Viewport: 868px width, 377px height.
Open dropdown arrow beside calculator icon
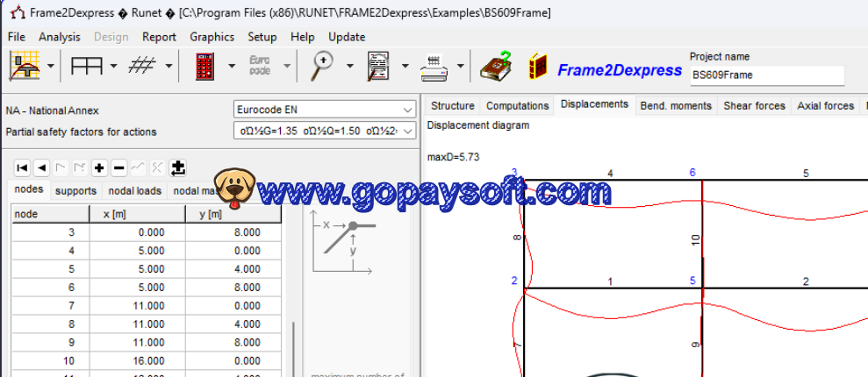(x=232, y=66)
